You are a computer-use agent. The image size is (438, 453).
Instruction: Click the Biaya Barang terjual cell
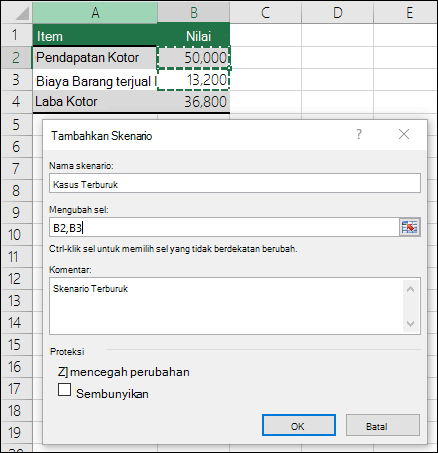(x=95, y=80)
